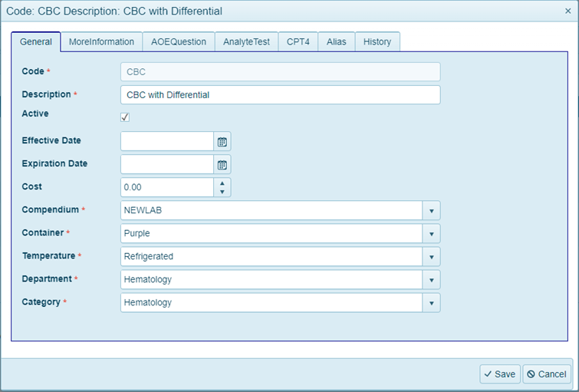Click the Save button

click(500, 374)
